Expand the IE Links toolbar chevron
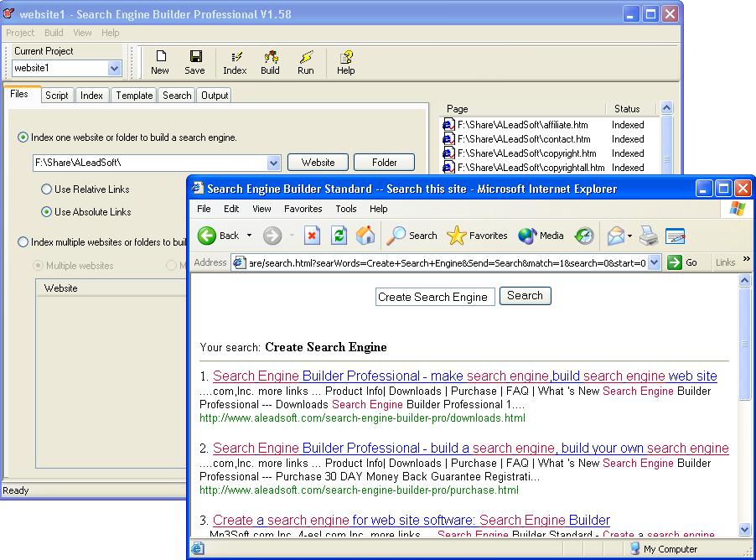756x560 pixels. [746, 259]
